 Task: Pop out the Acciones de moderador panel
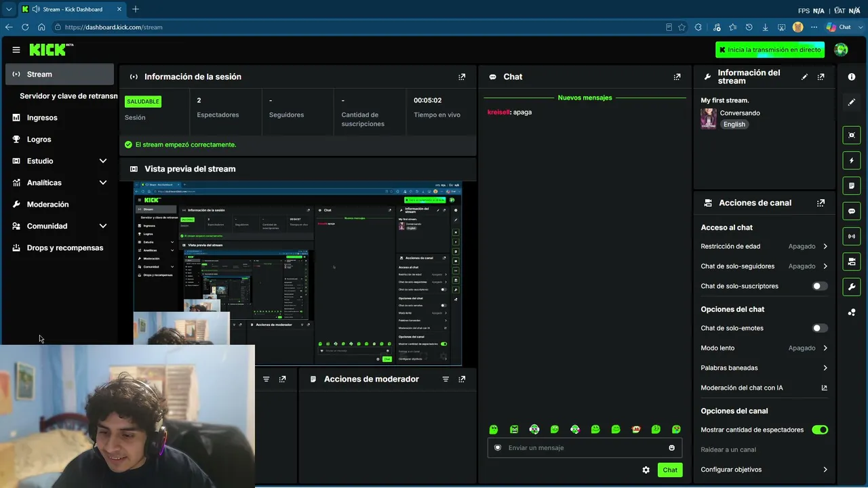(x=462, y=379)
